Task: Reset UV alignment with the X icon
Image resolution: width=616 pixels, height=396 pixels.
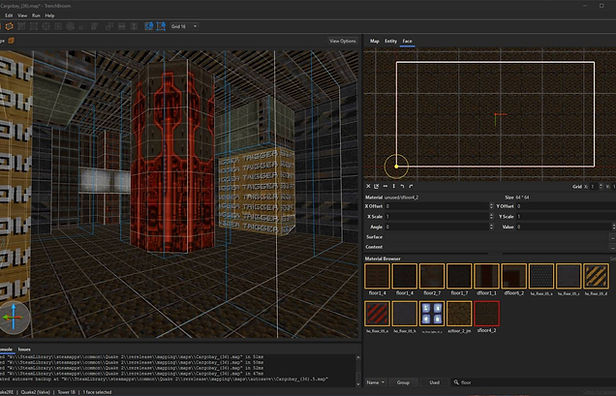Action: tap(368, 186)
